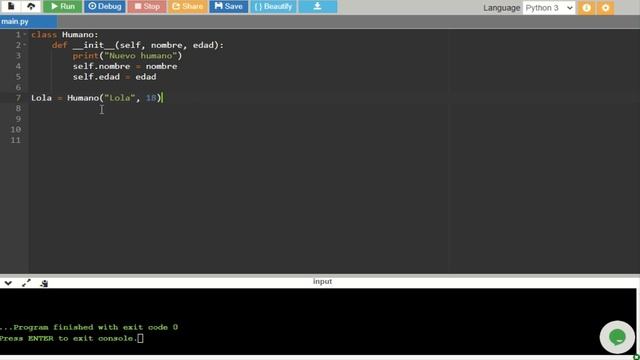The image size is (640, 360).
Task: Expand console to fullscreen icon
Action: tap(27, 283)
